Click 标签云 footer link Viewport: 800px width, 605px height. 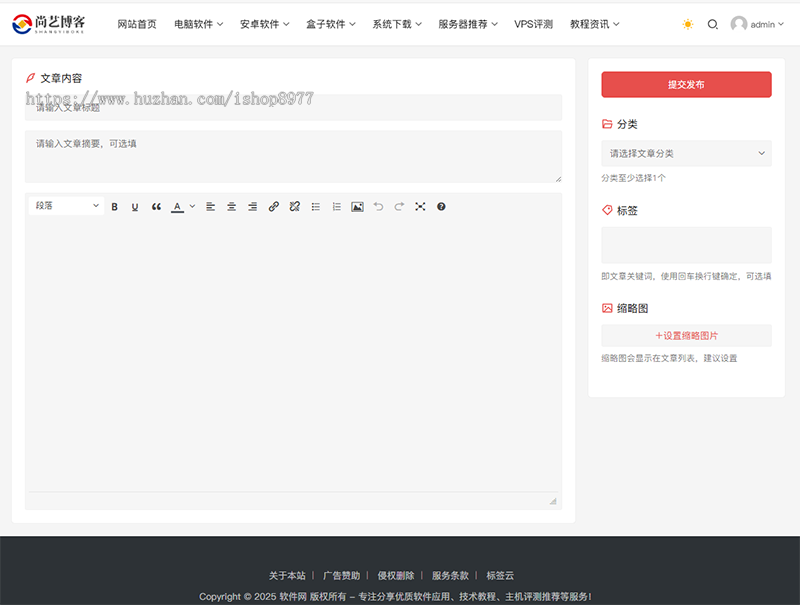tap(500, 575)
